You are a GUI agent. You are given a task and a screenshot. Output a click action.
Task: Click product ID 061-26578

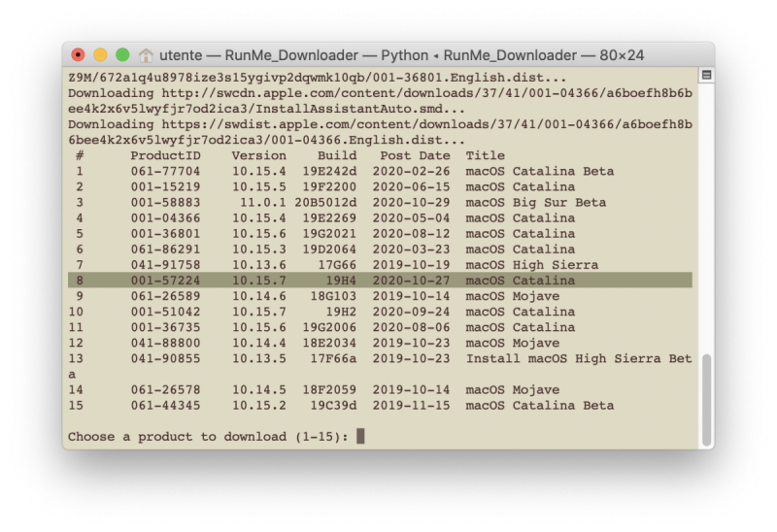coord(165,390)
